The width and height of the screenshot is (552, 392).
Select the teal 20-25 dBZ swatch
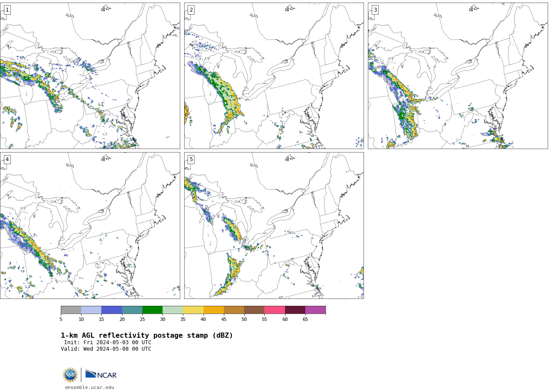pos(132,310)
